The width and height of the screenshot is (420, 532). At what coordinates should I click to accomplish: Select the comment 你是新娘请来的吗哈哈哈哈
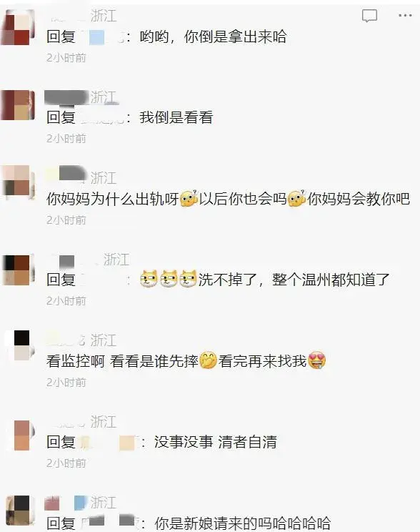[242, 523]
